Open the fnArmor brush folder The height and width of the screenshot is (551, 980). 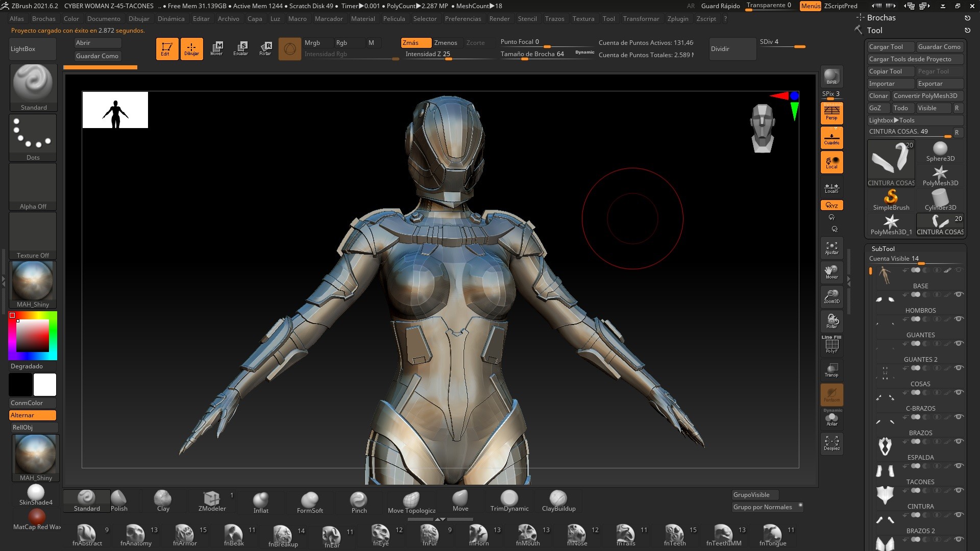point(185,536)
